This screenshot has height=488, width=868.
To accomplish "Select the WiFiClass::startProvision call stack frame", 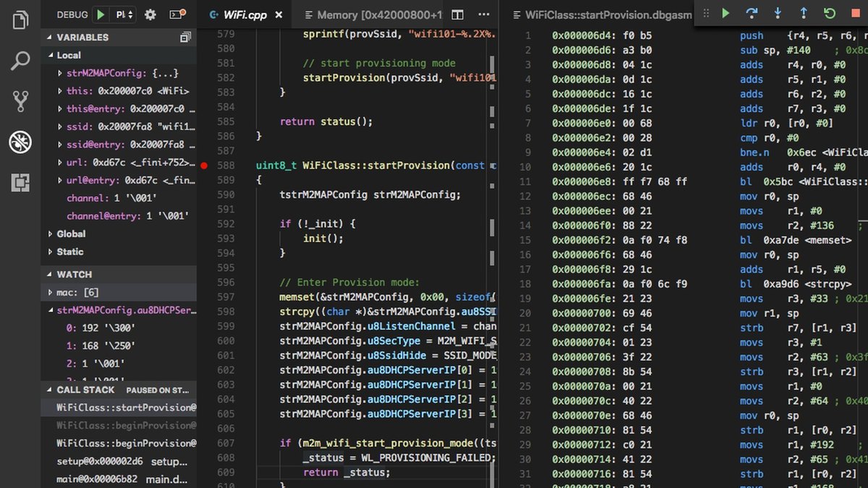I will click(119, 407).
